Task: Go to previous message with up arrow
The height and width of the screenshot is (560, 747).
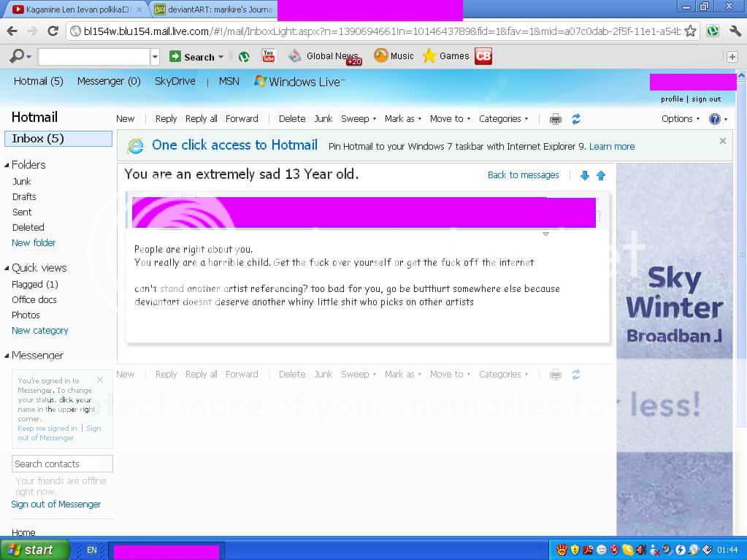Action: point(601,175)
